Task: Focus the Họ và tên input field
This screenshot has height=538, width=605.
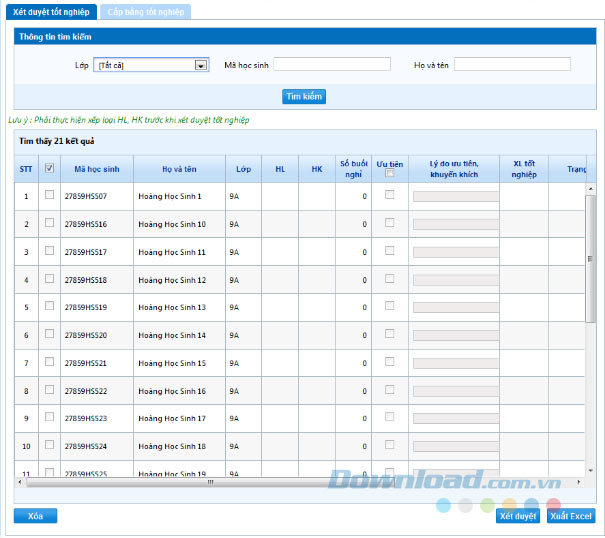Action: tap(511, 65)
